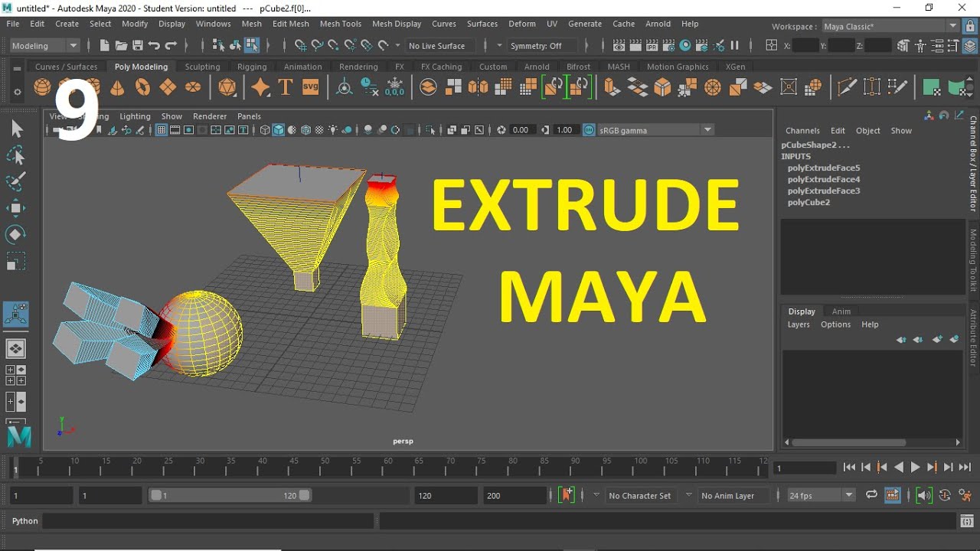Screen dimensions: 980x551
Task: Select the polyExtrudeFace5 input node
Action: click(824, 168)
